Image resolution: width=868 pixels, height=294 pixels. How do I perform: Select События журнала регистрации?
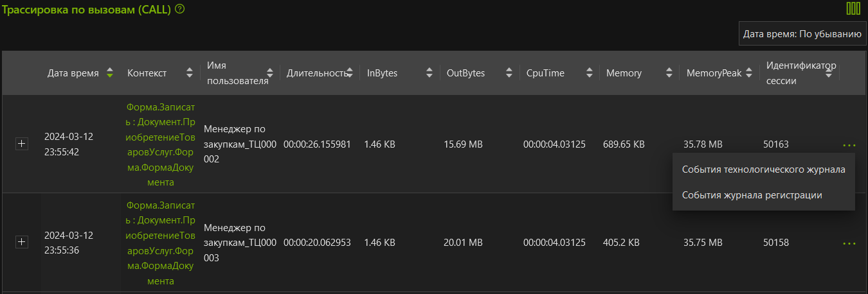point(752,195)
